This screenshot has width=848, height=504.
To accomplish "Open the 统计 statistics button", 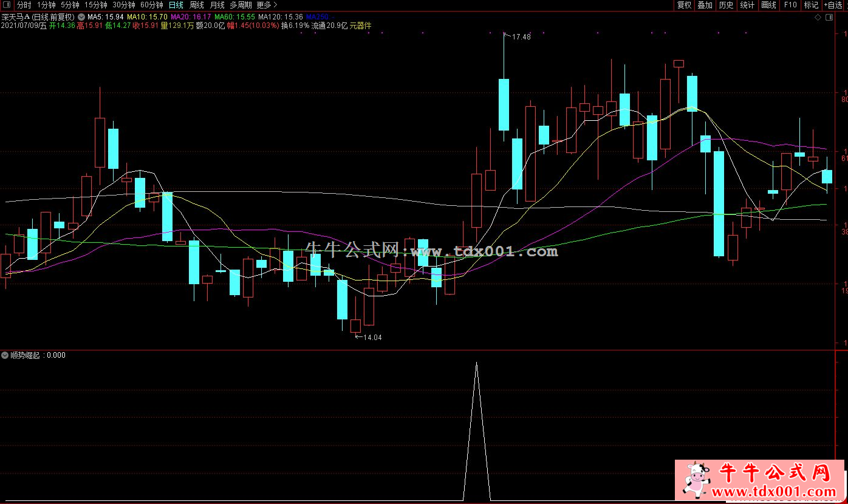I will pyautogui.click(x=747, y=5).
